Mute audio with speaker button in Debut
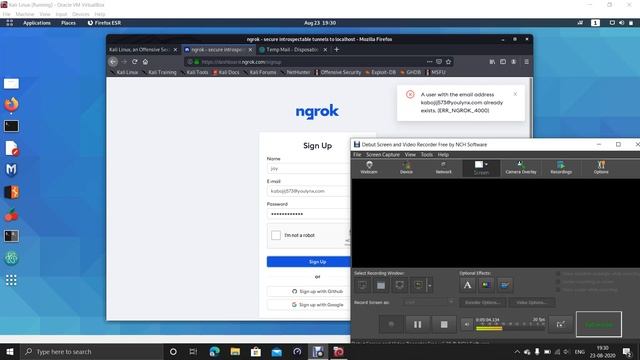640x360 pixels. click(x=467, y=324)
